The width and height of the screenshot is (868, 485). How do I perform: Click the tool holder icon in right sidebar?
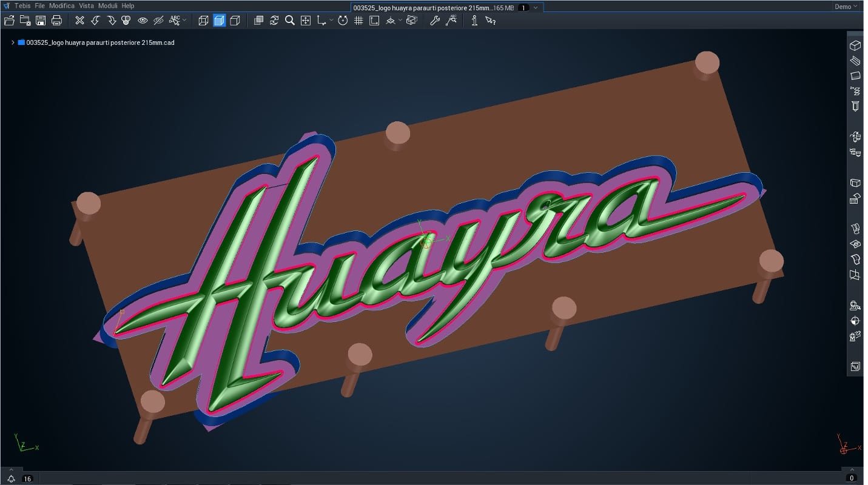coord(855,106)
